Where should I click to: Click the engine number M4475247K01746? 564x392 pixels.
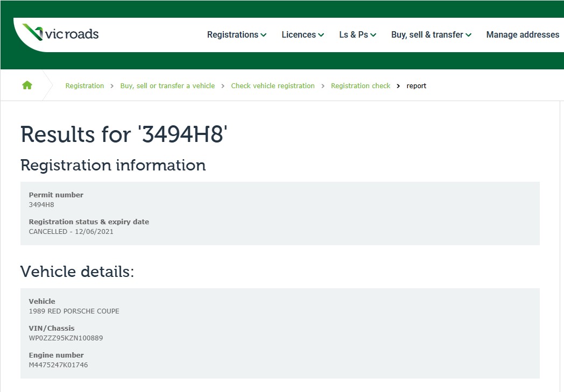coord(58,365)
